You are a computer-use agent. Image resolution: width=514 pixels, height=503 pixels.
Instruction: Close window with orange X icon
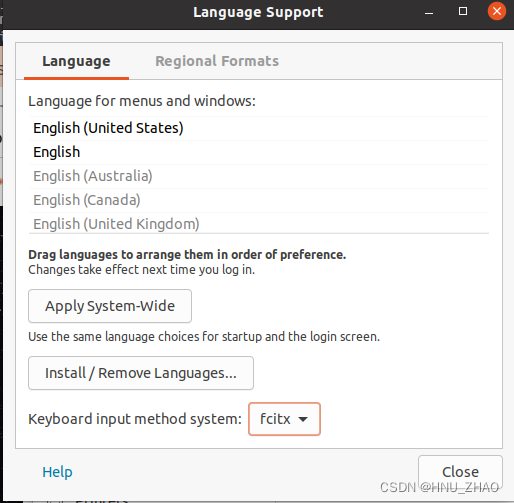[497, 11]
